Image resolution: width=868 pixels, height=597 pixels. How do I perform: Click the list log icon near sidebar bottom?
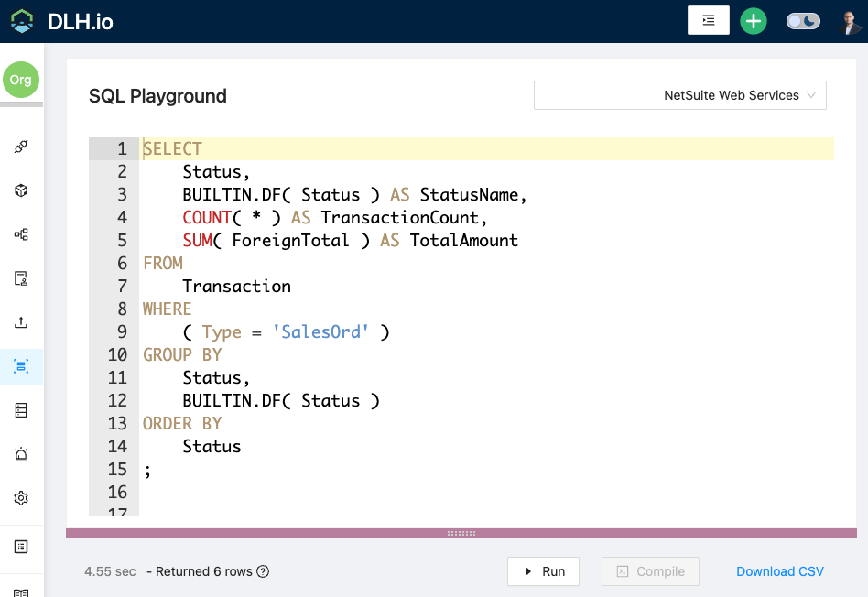tap(20, 546)
